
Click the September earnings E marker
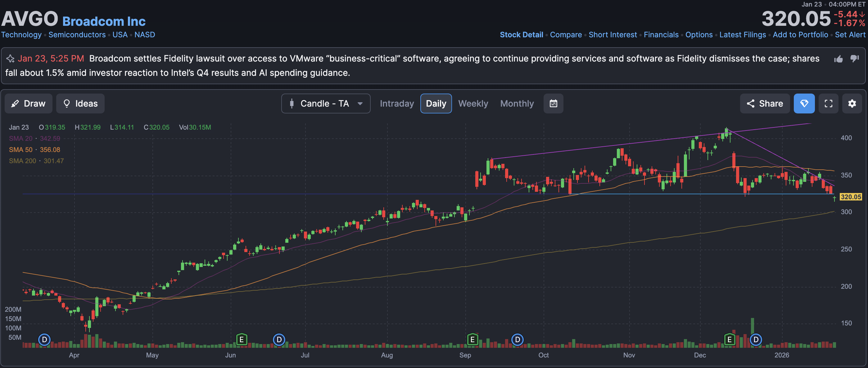click(472, 339)
